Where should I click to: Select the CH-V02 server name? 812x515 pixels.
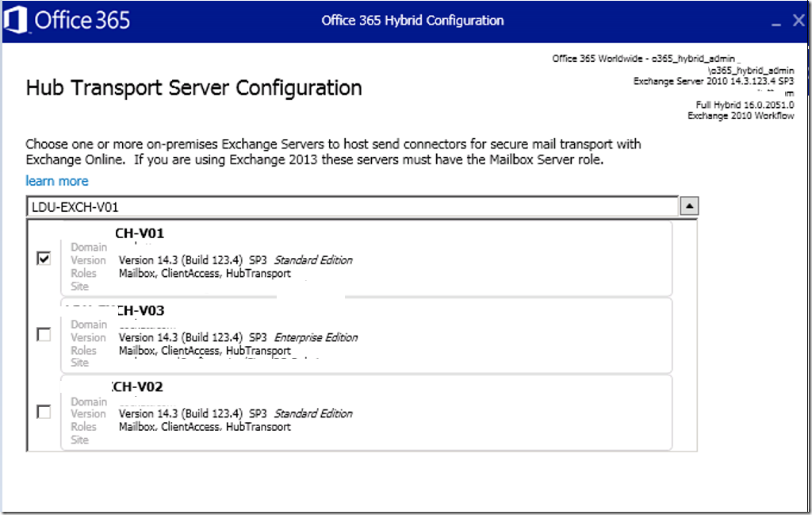(x=138, y=386)
